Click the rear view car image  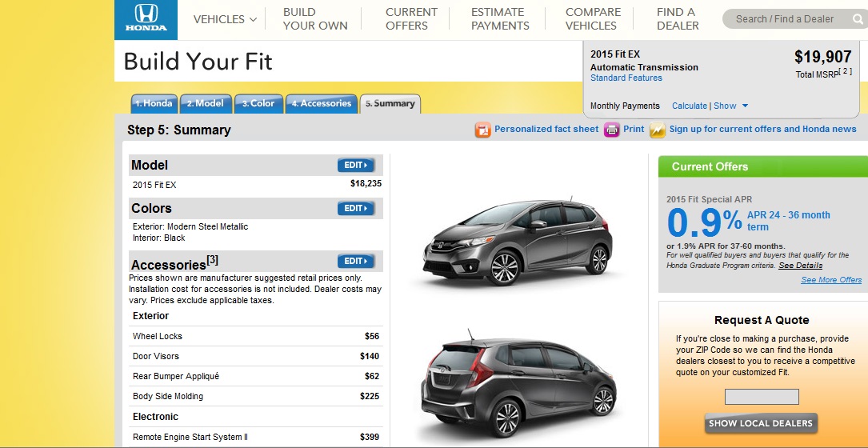click(518, 382)
